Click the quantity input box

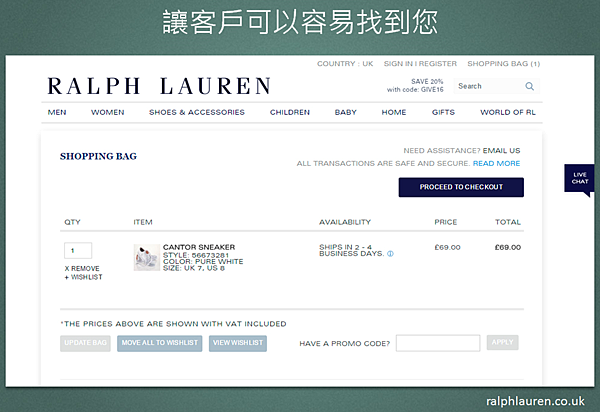click(78, 251)
